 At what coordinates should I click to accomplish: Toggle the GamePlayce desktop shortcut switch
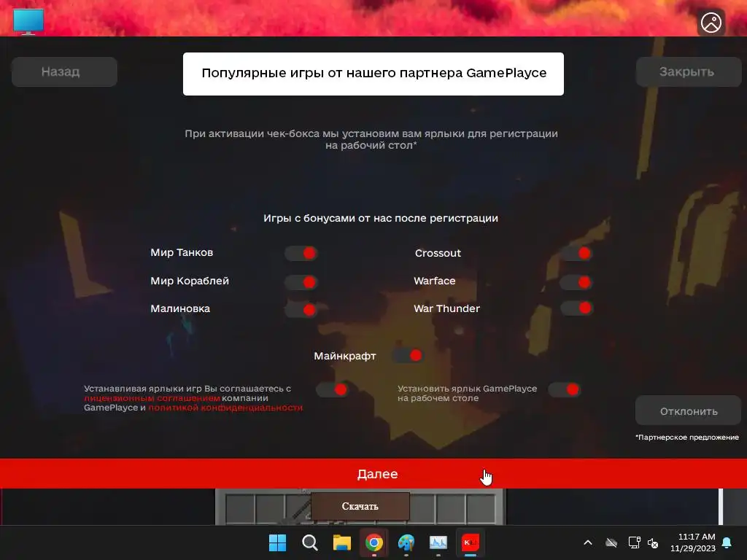[565, 389]
